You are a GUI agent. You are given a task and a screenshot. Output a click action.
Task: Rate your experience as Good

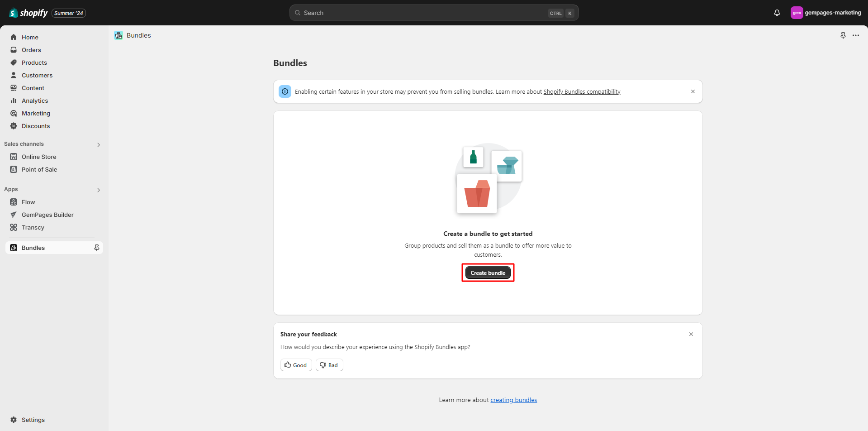(x=296, y=365)
